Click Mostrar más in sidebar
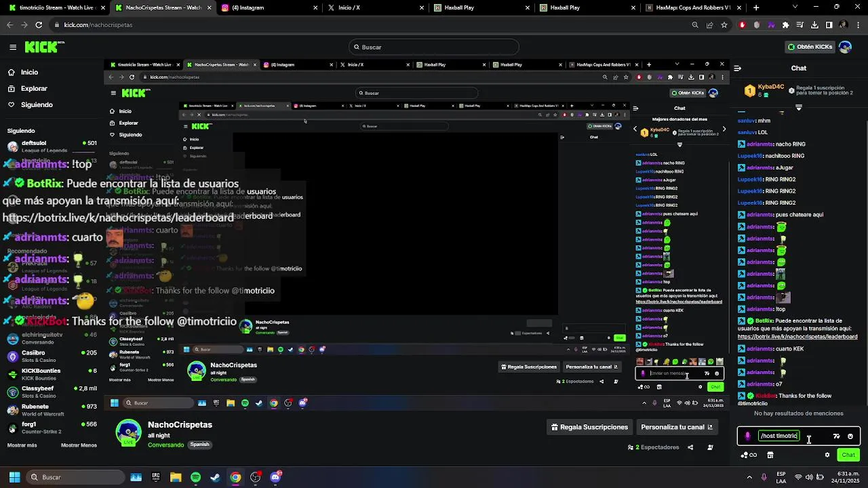The width and height of the screenshot is (868, 488). pos(22,445)
